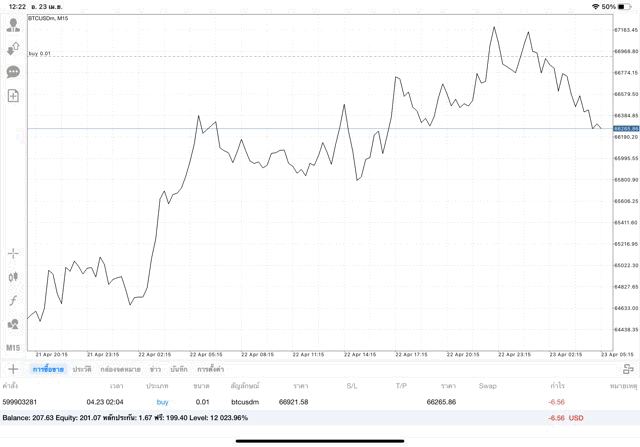Tap the buy 0.01 order line label

click(x=40, y=53)
